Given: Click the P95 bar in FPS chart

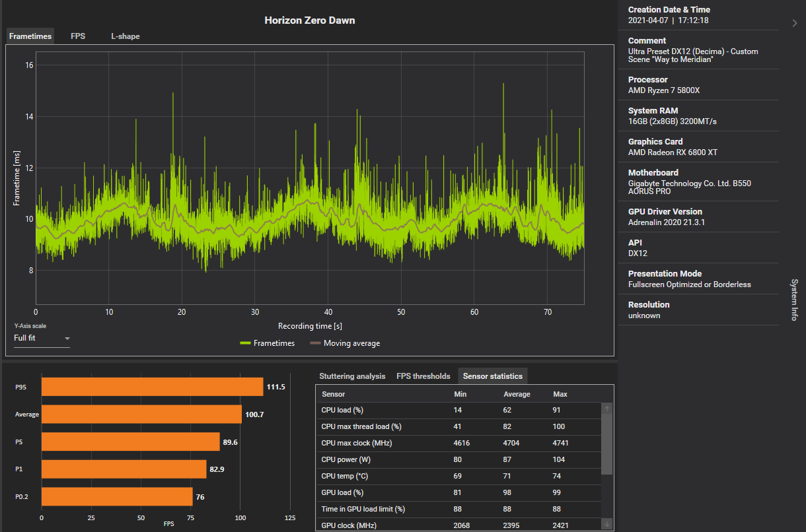Looking at the screenshot, I should [x=153, y=387].
